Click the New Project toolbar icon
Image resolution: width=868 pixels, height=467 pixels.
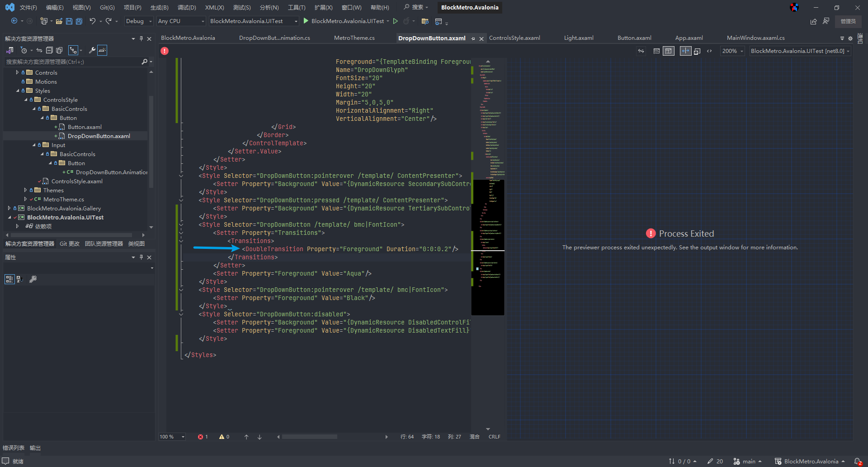coord(44,21)
